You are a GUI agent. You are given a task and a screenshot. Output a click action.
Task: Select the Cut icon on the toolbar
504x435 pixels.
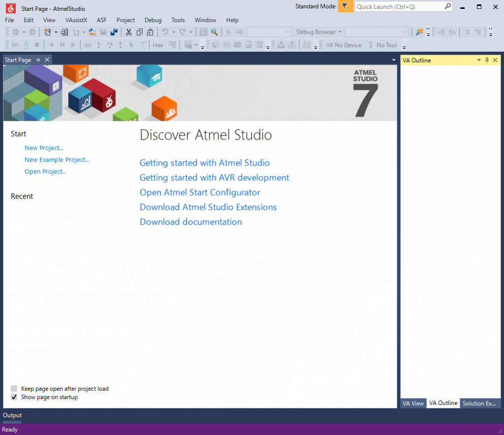click(x=128, y=32)
